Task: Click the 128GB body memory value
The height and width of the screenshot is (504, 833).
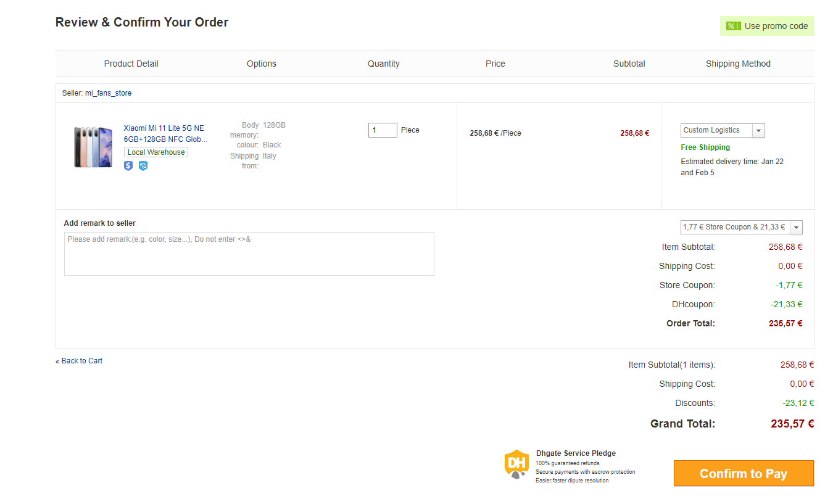Action: [274, 125]
